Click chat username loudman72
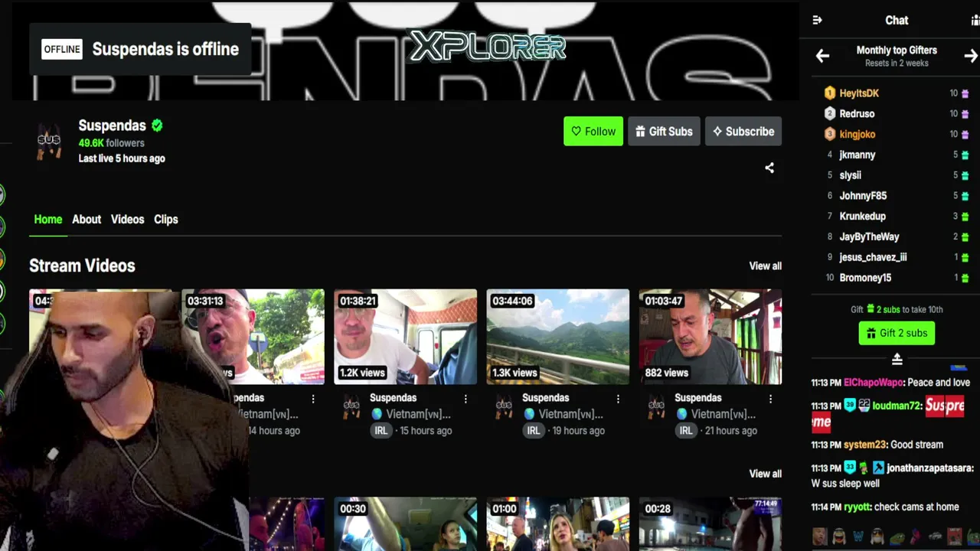 point(897,406)
